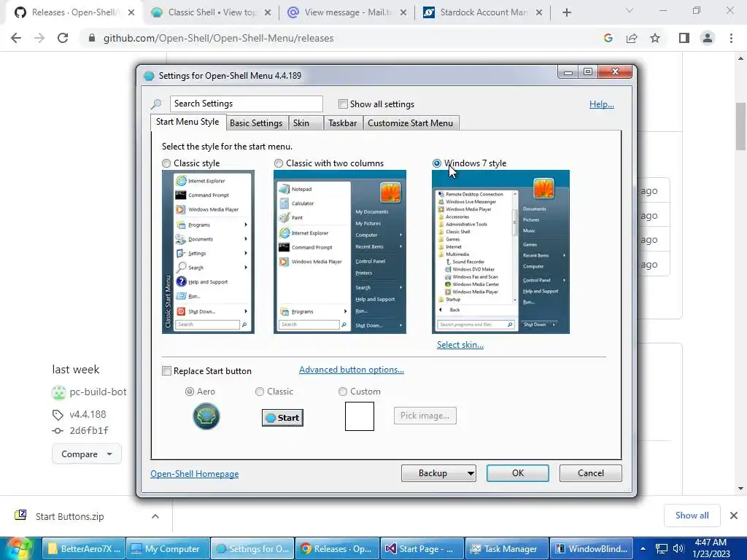Screen dimensions: 747x560
Task: Click the empty Custom image preview box
Action: point(360,416)
